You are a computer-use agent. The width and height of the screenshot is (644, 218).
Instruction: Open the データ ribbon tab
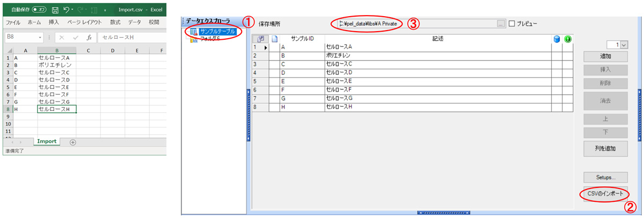(x=135, y=23)
